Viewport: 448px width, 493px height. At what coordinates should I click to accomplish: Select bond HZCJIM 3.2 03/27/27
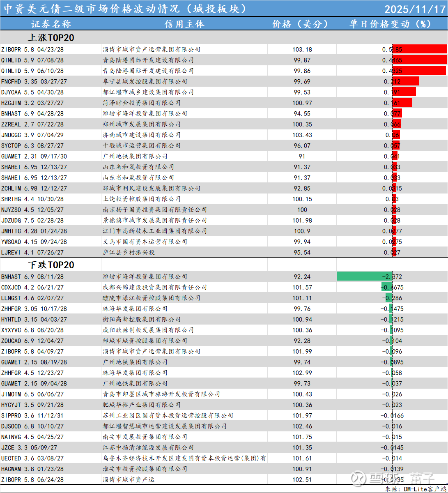tap(32, 103)
